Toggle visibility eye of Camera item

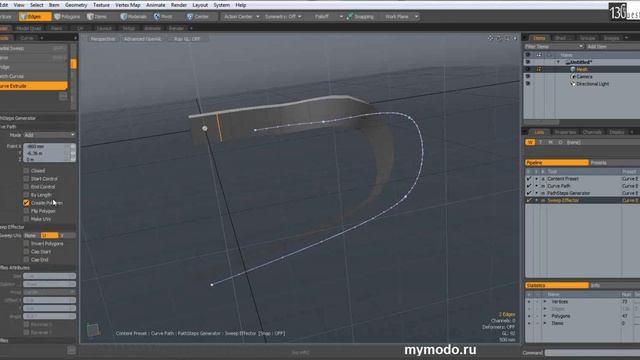(x=528, y=76)
